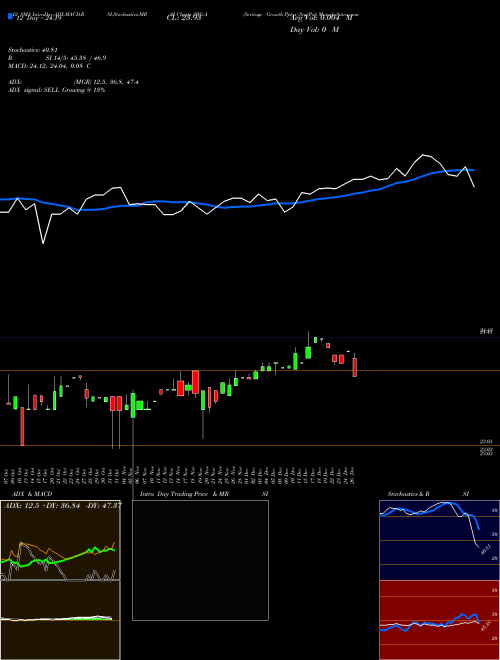Viewport: 500px width, 660px height.
Task: Click the ADX indicator chart panel
Action: pyautogui.click(x=60, y=541)
